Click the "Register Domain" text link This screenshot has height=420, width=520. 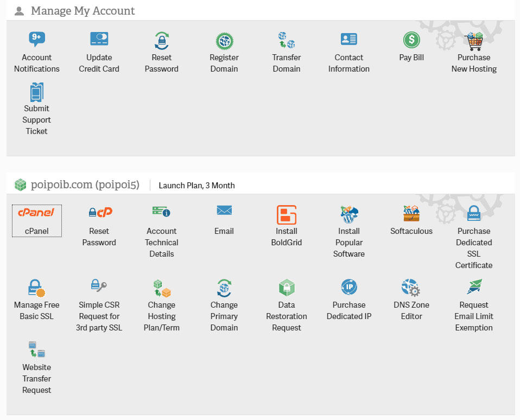224,63
